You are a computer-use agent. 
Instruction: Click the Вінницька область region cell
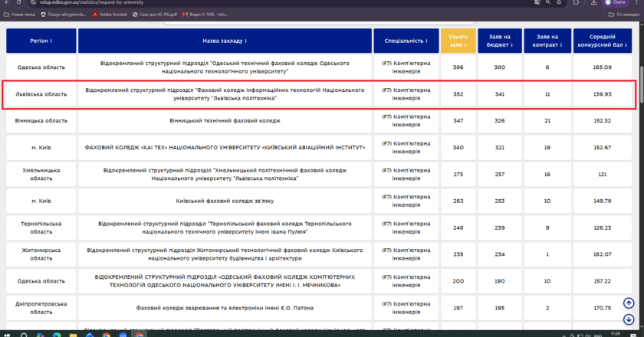pos(41,121)
